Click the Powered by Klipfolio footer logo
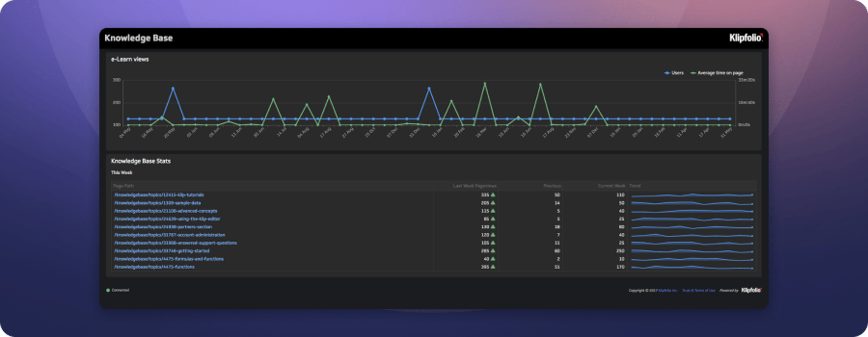This screenshot has height=337, width=868. click(x=751, y=290)
